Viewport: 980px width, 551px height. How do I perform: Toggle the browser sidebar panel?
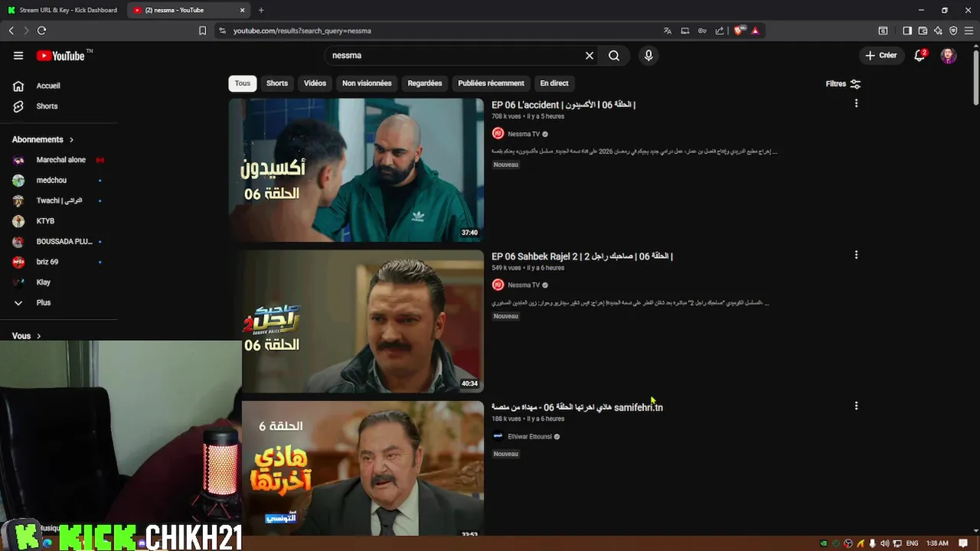coord(907,31)
